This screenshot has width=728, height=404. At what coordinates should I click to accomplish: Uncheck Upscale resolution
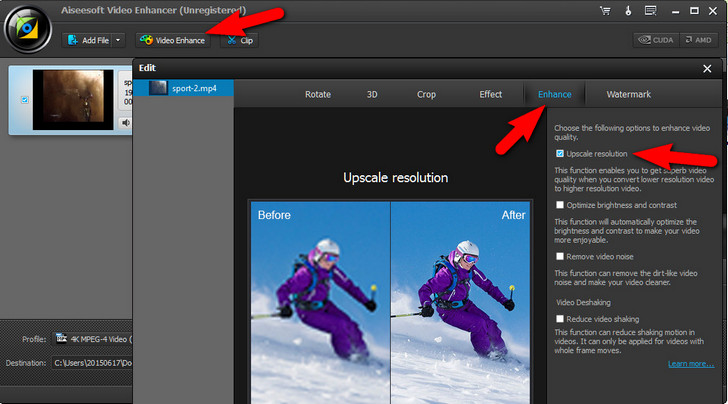pyautogui.click(x=560, y=154)
